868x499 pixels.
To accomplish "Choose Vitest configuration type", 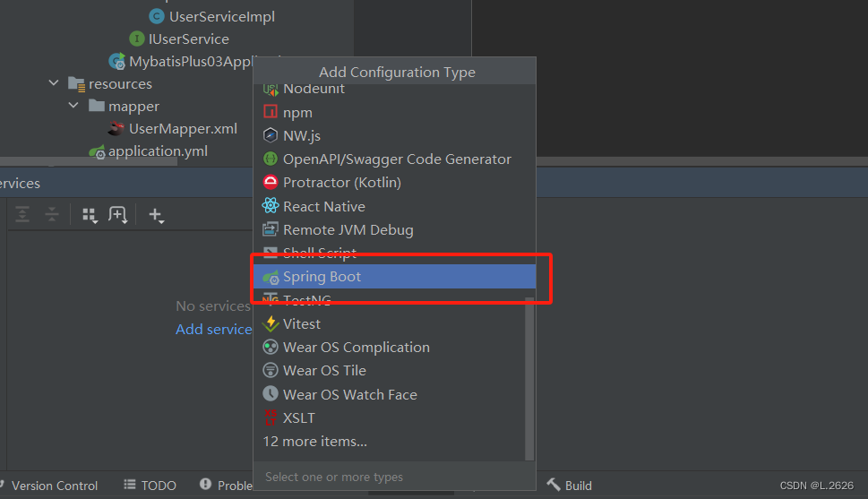I will [389, 323].
